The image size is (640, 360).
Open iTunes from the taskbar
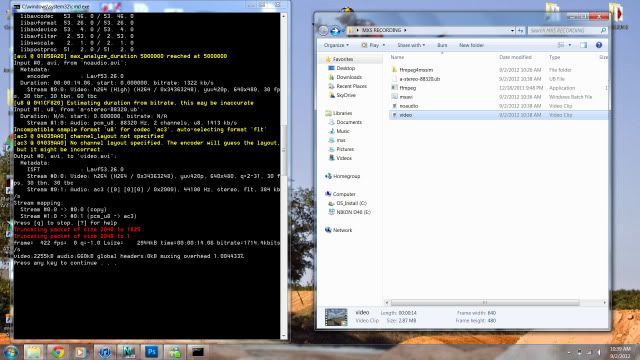tap(104, 352)
